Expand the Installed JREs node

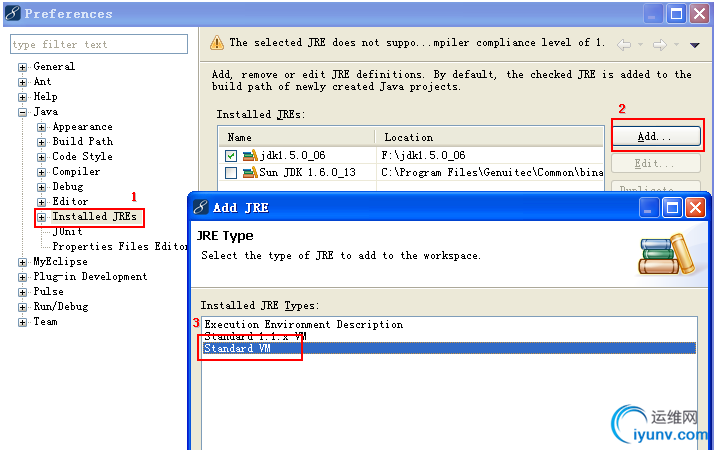point(41,217)
